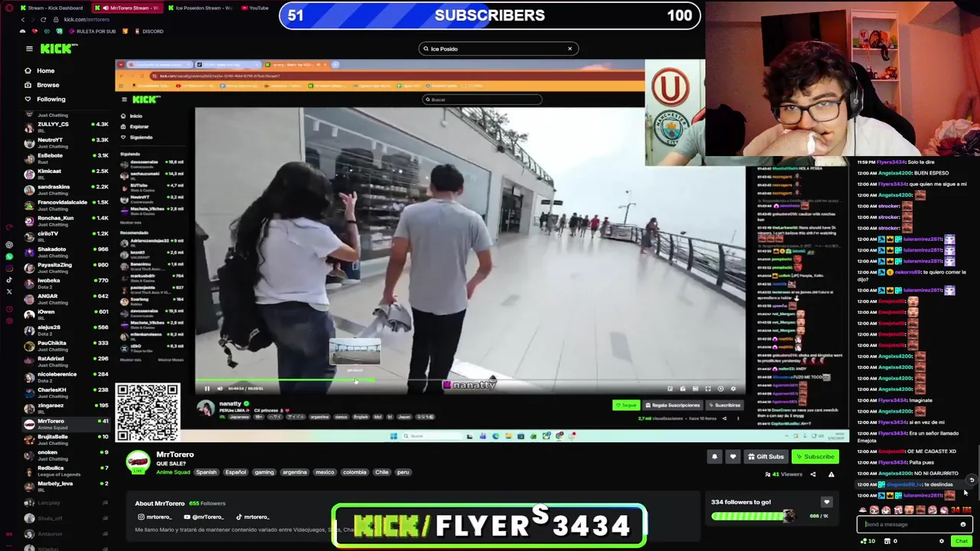Open RULETA POR SUB bookmark
The height and width of the screenshot is (551, 980).
pos(92,31)
